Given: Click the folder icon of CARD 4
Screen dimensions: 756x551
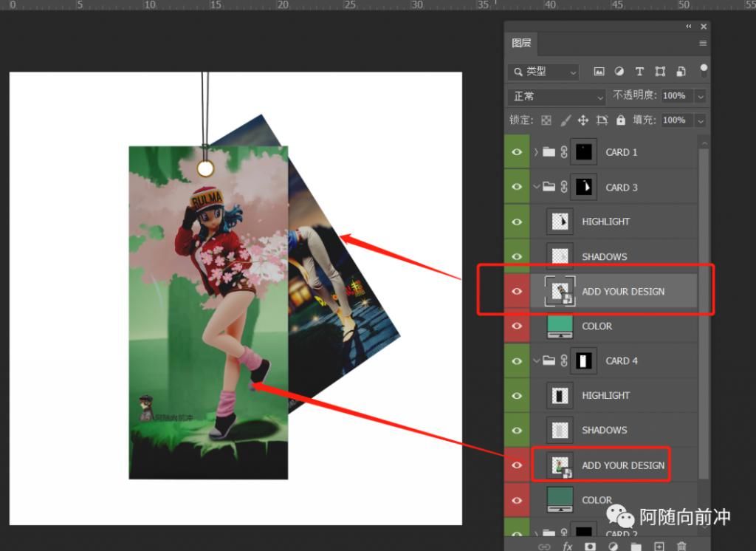Looking at the screenshot, I should click(549, 360).
